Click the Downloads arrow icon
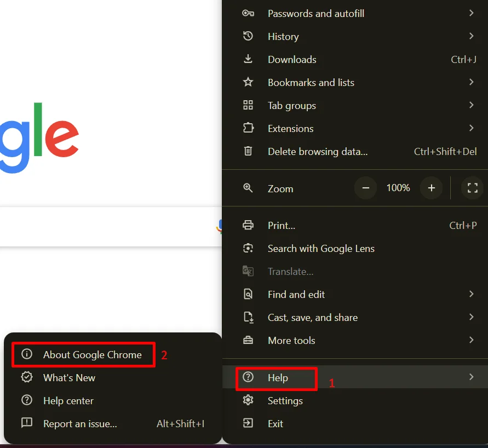 pyautogui.click(x=248, y=59)
